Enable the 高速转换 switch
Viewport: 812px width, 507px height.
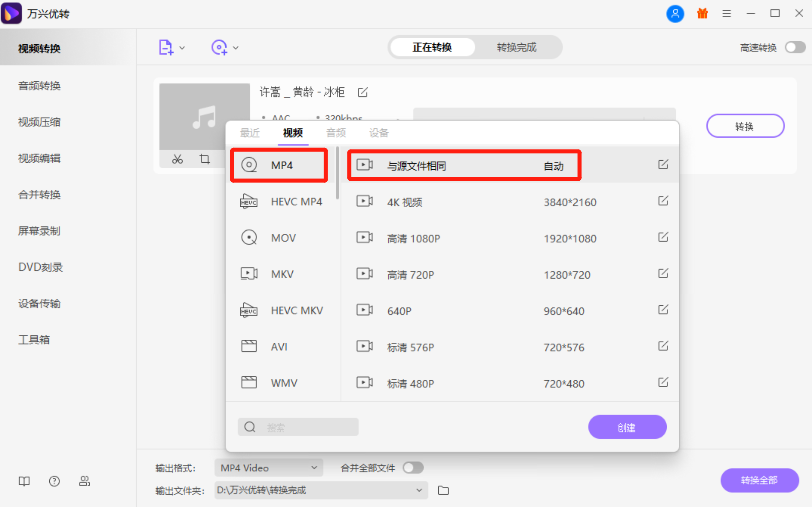coord(795,47)
